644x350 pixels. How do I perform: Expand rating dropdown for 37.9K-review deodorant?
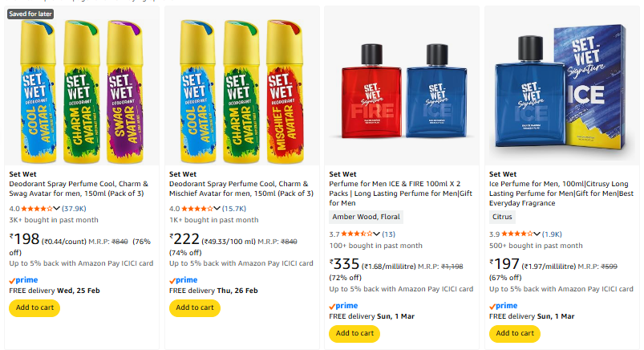click(x=57, y=209)
